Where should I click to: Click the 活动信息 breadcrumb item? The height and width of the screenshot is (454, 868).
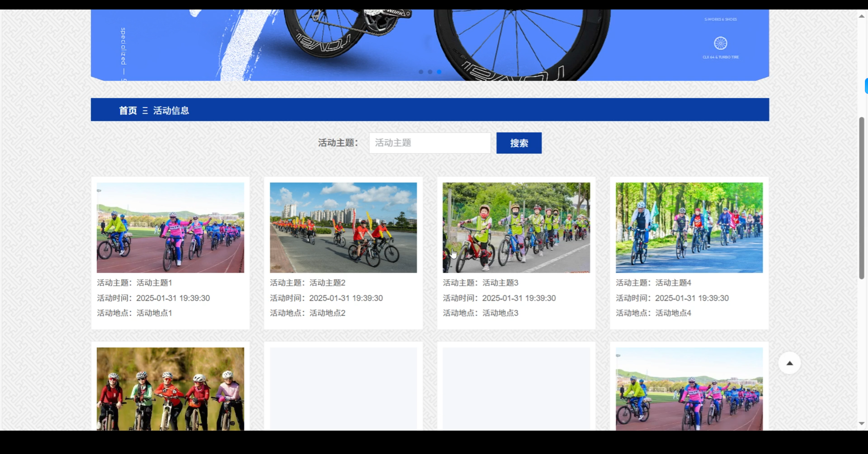(171, 110)
